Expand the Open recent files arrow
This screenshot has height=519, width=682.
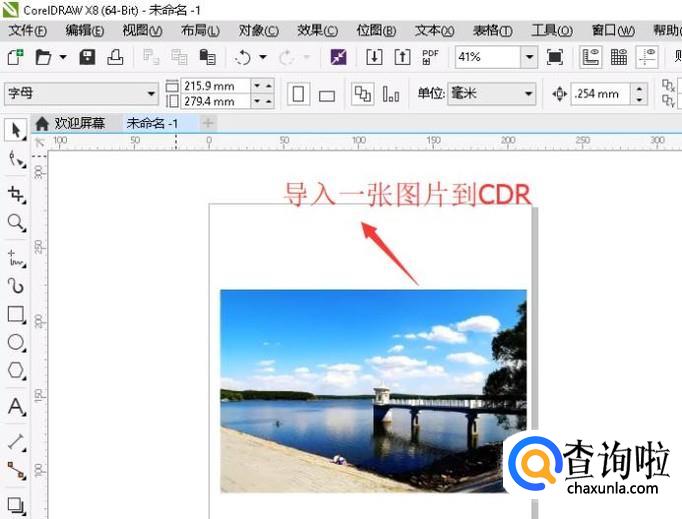click(63, 57)
